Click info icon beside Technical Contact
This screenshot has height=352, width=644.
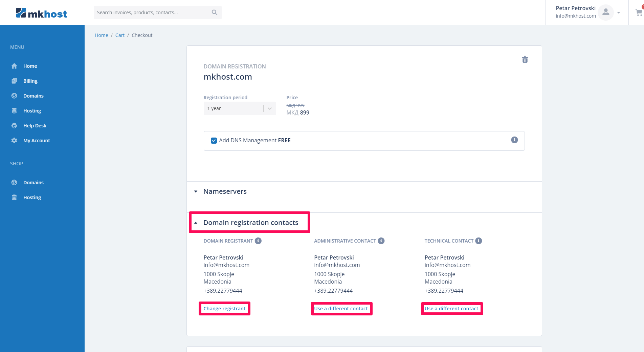tap(479, 241)
